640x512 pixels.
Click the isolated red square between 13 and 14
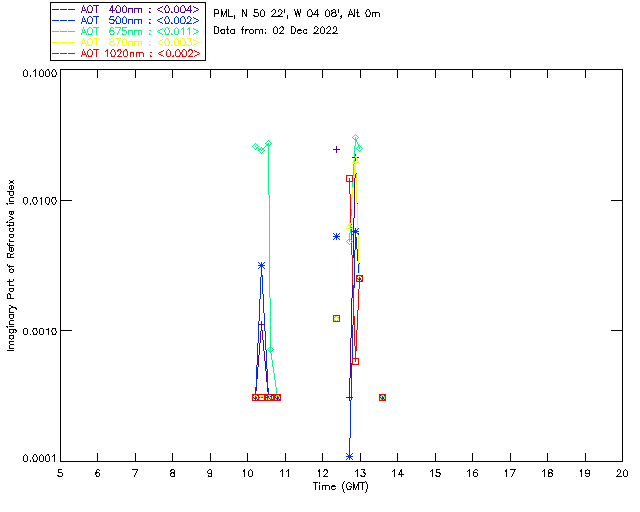click(382, 397)
